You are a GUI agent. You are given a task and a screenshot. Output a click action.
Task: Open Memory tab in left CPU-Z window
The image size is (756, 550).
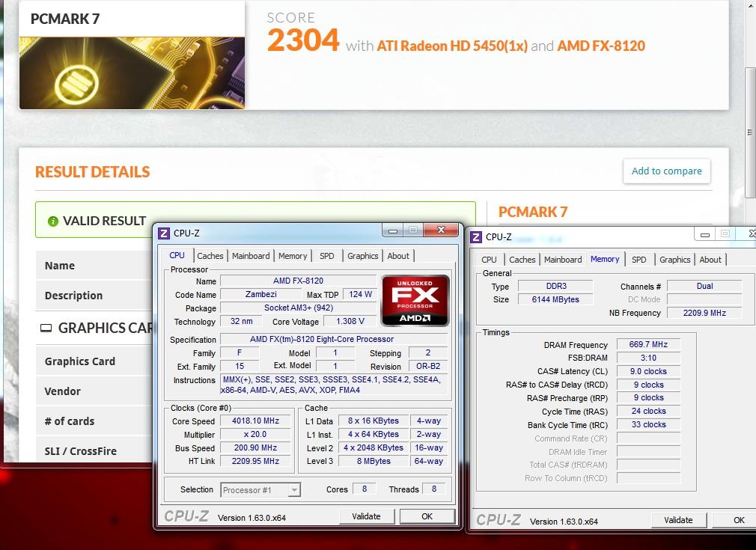(293, 256)
